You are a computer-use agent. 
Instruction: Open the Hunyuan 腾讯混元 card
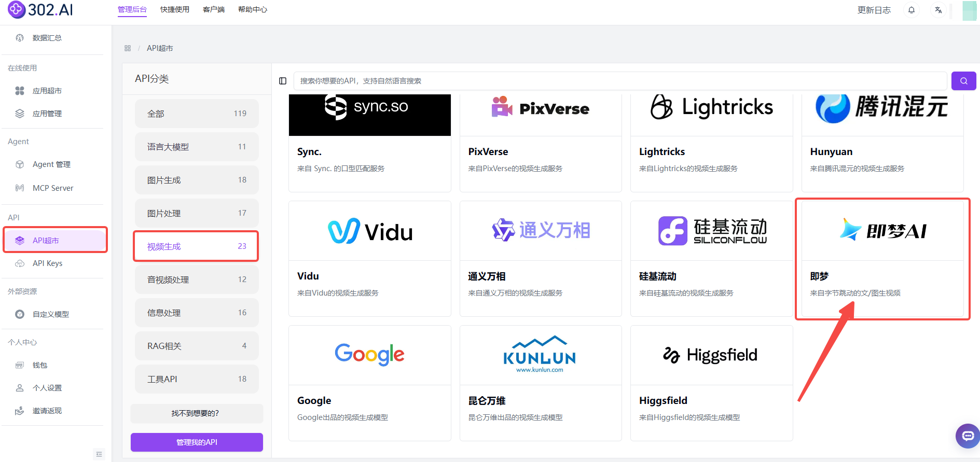click(882, 143)
